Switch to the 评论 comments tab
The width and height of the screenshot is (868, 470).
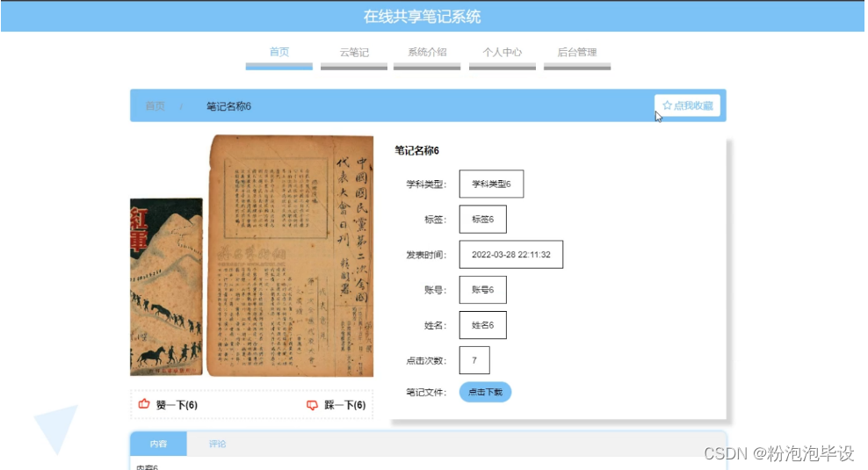pyautogui.click(x=217, y=444)
